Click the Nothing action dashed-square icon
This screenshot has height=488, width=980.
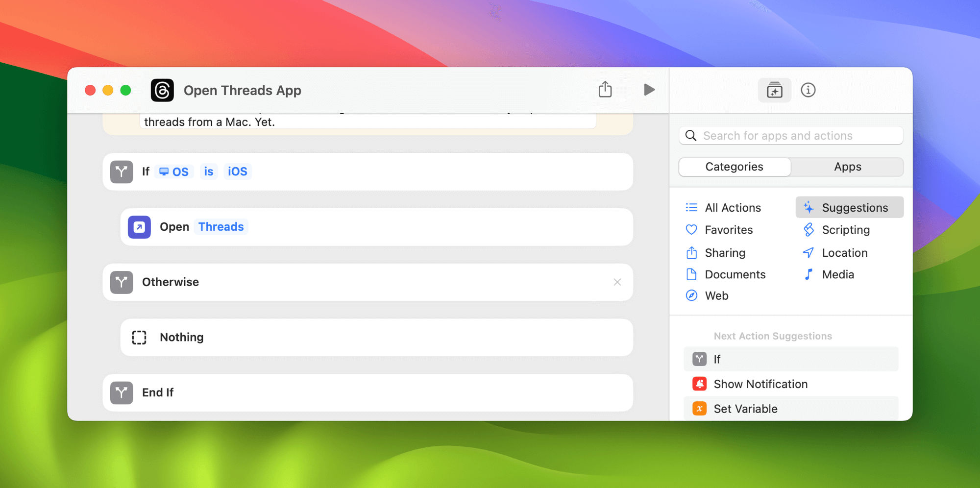pyautogui.click(x=139, y=338)
